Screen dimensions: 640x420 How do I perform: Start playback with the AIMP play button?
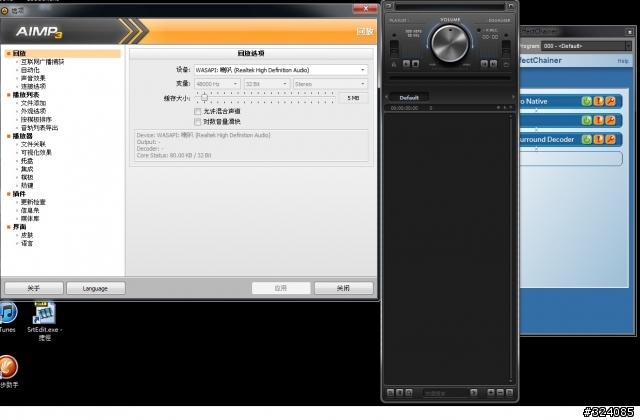tap(406, 64)
